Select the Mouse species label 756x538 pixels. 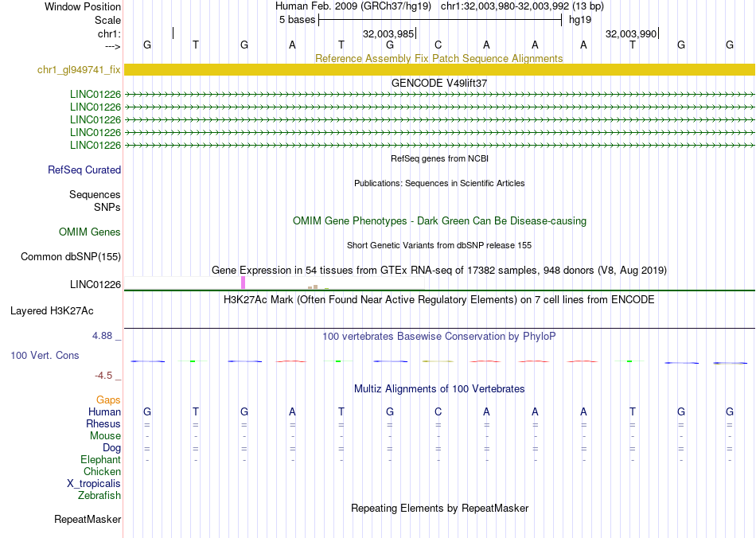(105, 436)
